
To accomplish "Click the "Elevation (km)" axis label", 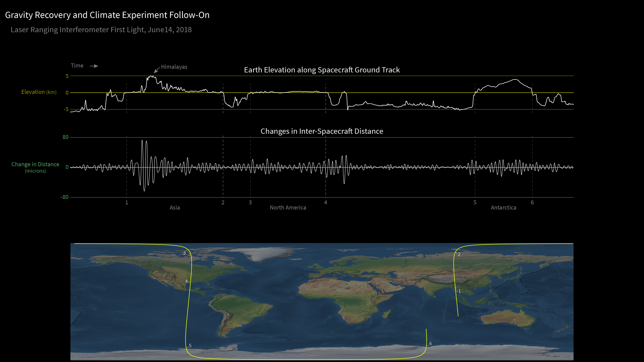I will tap(39, 92).
